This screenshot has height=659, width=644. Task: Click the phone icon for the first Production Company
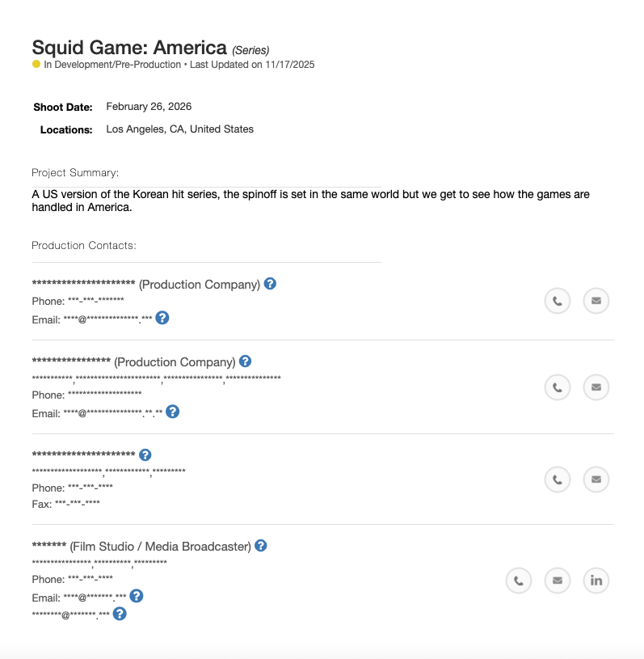[557, 301]
